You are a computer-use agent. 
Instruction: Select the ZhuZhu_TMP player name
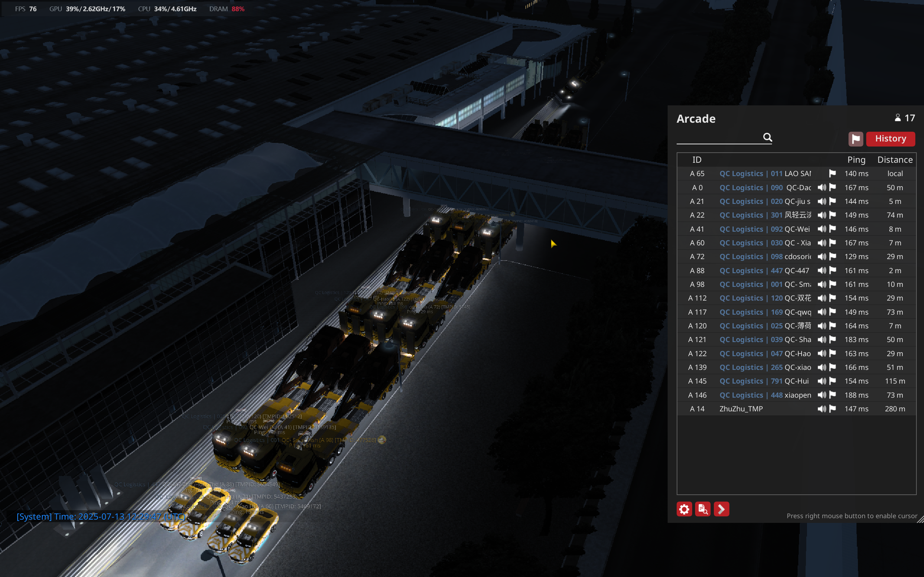coord(741,409)
